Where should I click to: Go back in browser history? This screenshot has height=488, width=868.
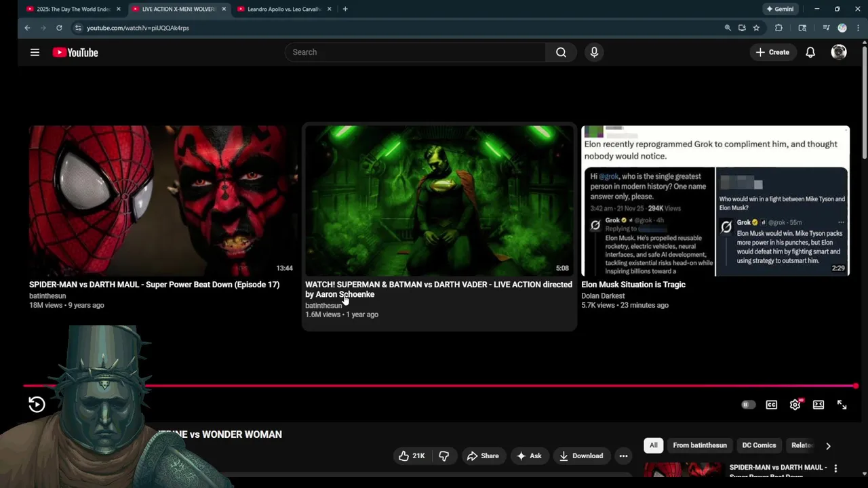pyautogui.click(x=27, y=28)
